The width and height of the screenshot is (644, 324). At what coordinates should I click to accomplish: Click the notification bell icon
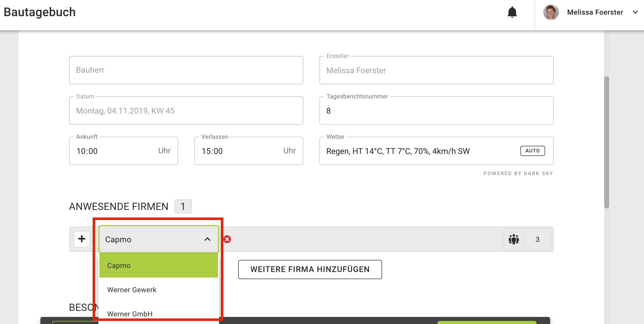coord(512,12)
